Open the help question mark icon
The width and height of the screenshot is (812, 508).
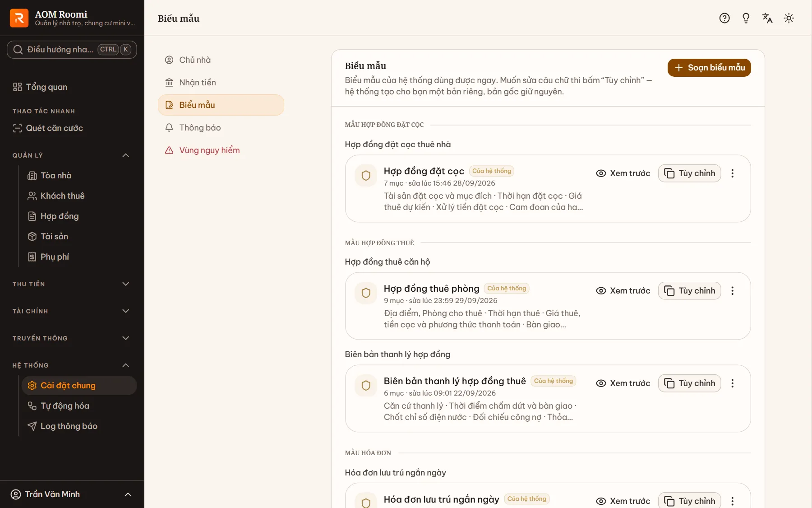point(724,18)
